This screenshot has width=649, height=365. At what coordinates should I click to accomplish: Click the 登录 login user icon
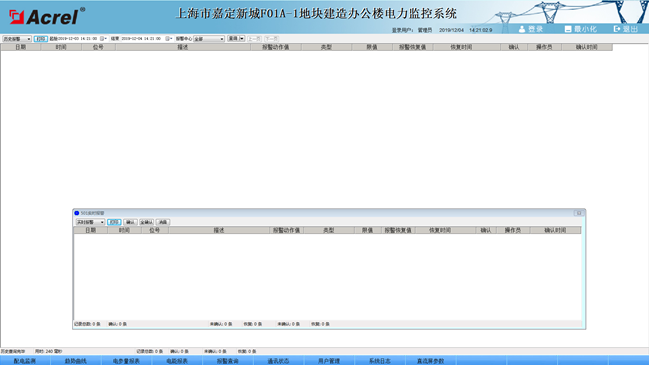click(x=522, y=29)
